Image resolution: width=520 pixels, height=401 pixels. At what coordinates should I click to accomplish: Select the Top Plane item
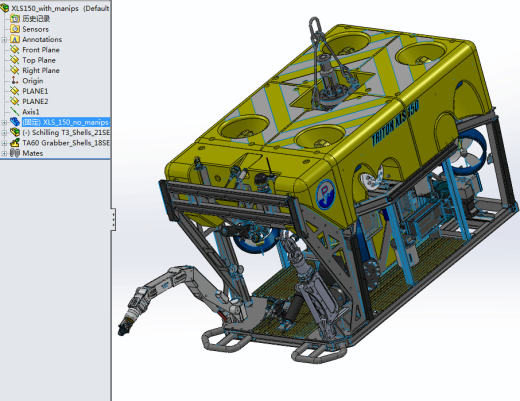point(39,60)
